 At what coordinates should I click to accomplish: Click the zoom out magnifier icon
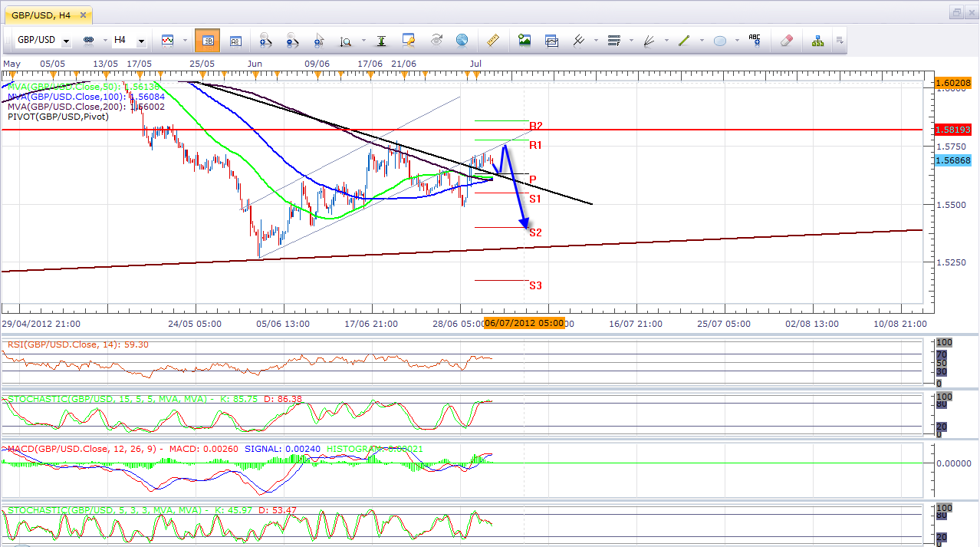pos(292,40)
